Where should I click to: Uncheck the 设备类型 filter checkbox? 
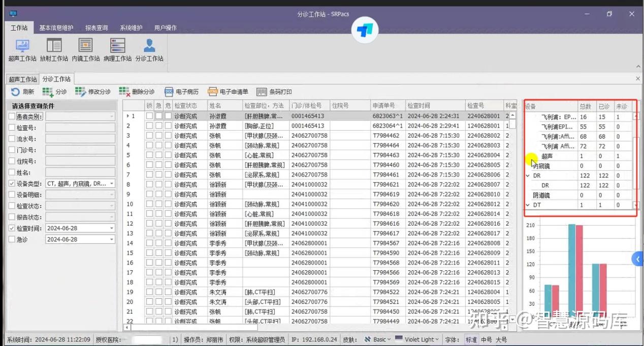tap(12, 183)
